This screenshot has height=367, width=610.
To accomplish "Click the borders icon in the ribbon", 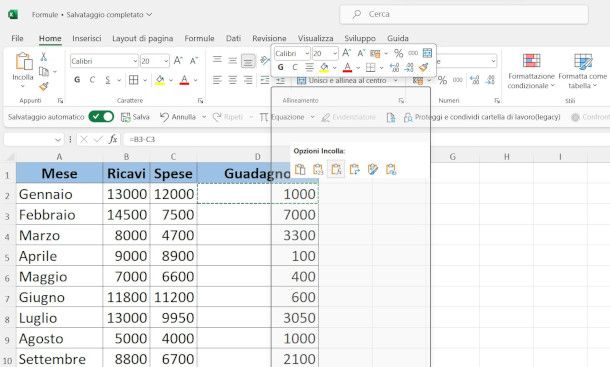I will tap(133, 80).
